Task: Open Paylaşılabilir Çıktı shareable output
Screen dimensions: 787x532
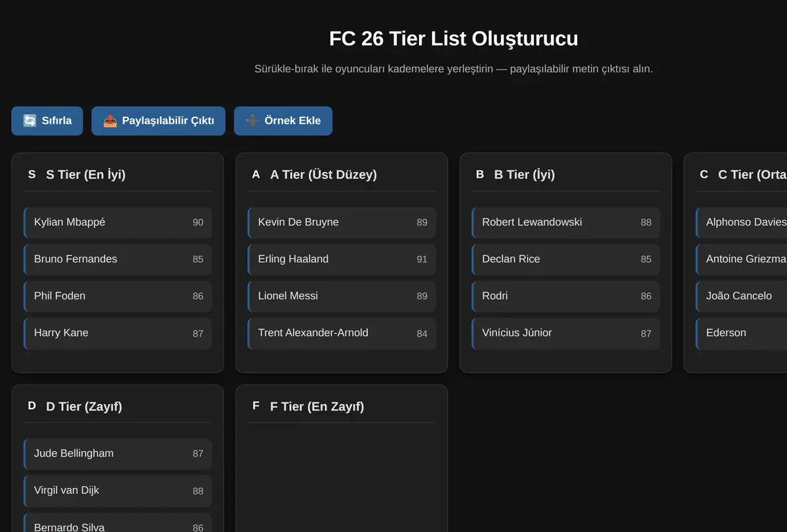Action: pos(158,121)
